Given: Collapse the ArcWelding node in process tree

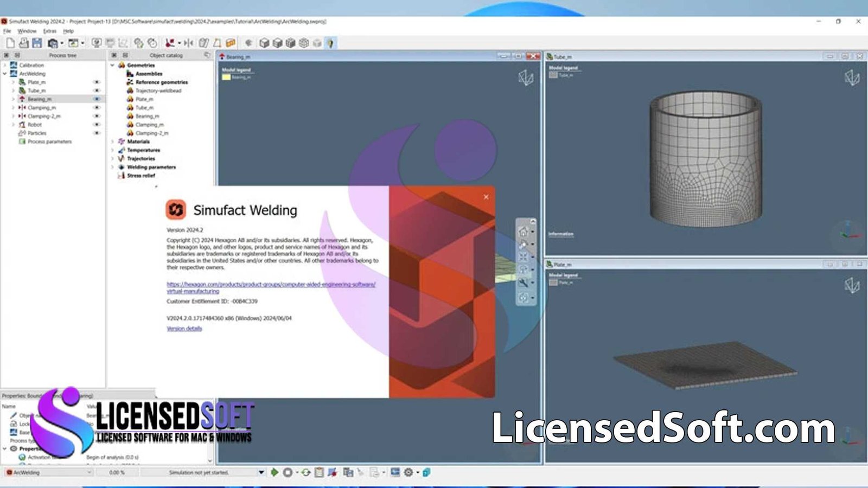Looking at the screenshot, I should (5, 74).
